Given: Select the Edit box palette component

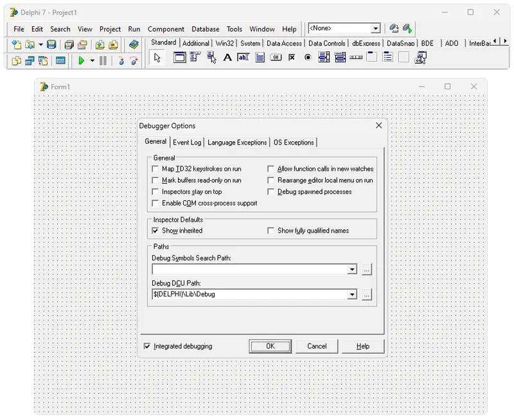Looking at the screenshot, I should tap(244, 58).
